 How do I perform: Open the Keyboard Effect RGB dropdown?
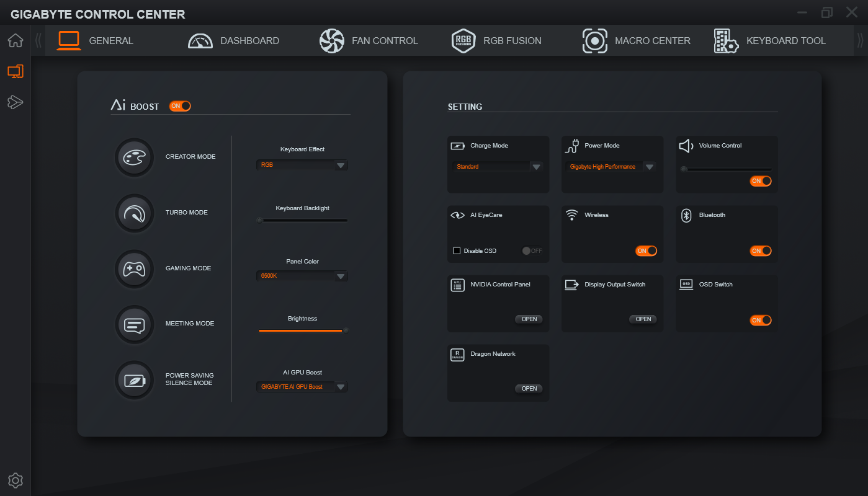coord(302,166)
